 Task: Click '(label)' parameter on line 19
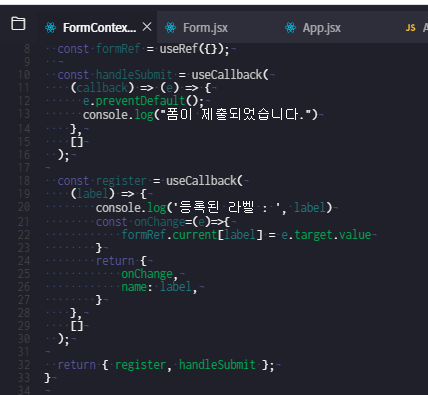[x=92, y=194]
